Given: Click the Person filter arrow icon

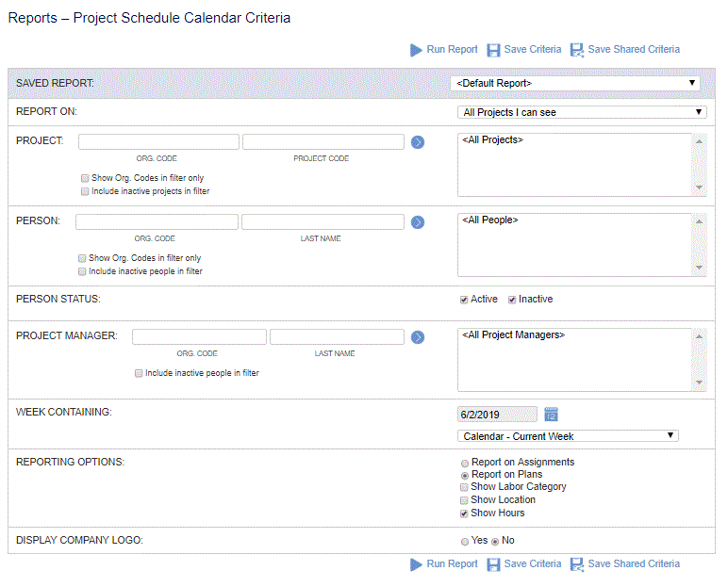Looking at the screenshot, I should pos(418,222).
